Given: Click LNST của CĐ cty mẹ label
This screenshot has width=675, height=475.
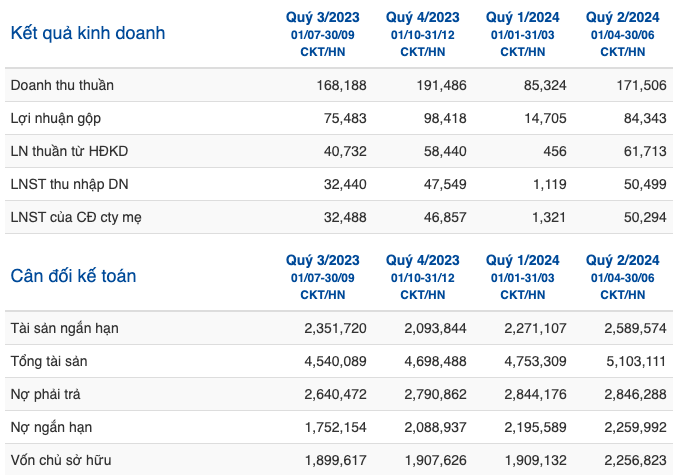Looking at the screenshot, I should [76, 217].
